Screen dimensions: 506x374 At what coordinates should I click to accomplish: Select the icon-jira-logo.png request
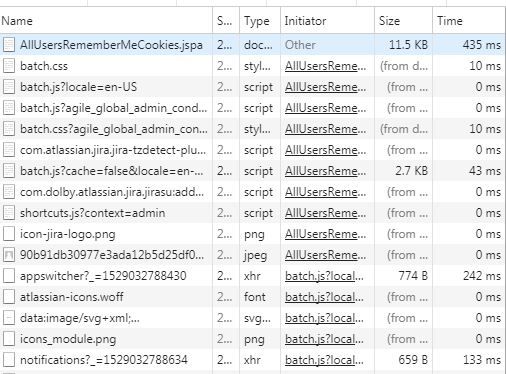(253, 234)
